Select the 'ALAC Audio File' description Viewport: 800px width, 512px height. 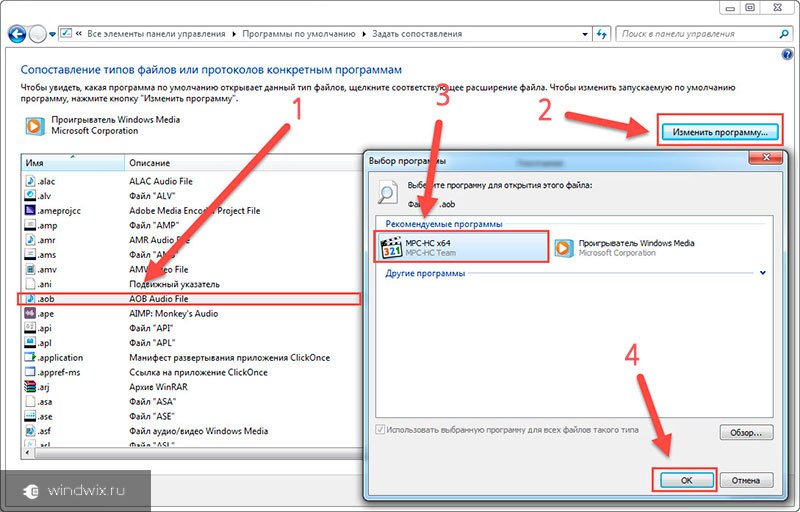(x=161, y=181)
